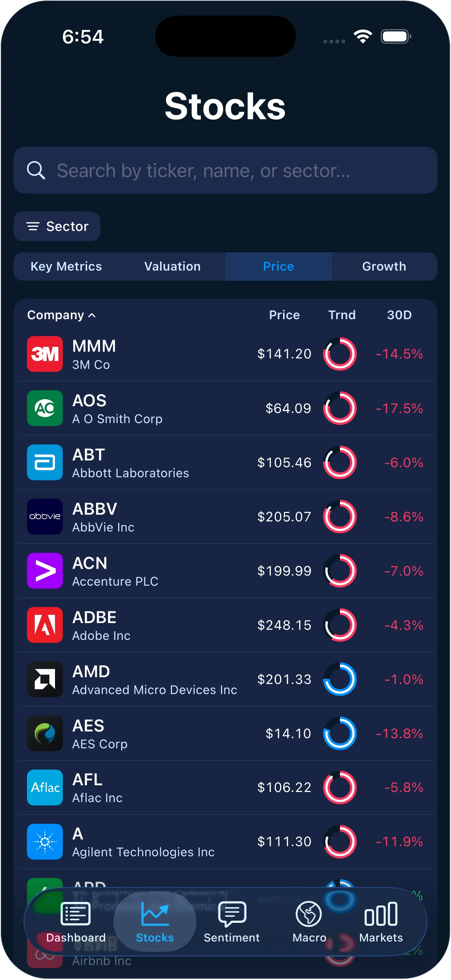Screen dimensions: 451x980
Task: Tap the 3M company logo icon
Action: click(x=45, y=354)
